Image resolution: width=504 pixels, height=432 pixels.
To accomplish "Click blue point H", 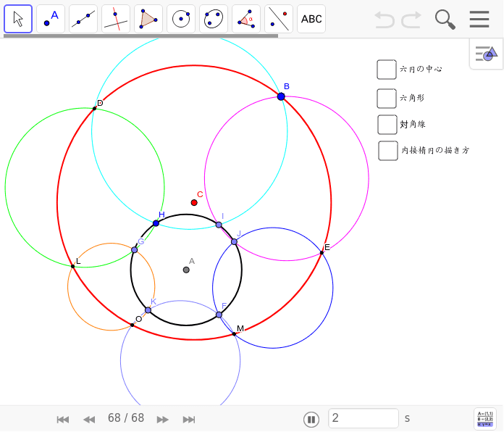I will pos(156,223).
